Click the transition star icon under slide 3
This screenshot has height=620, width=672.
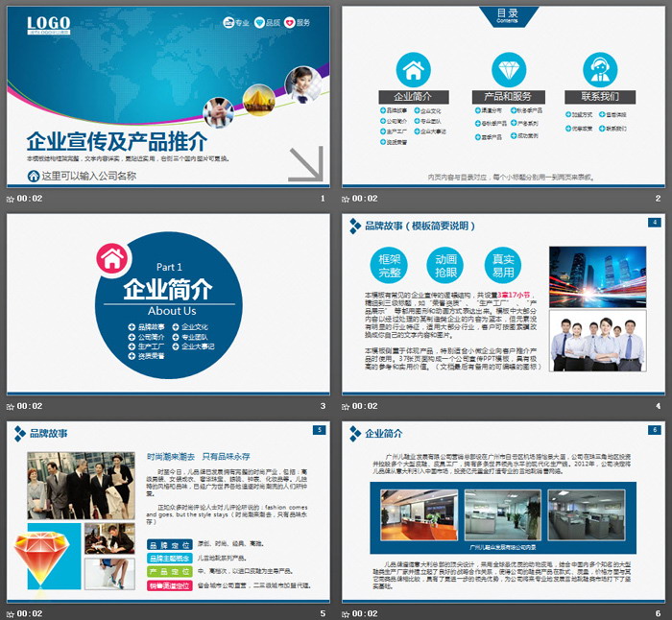coord(11,406)
